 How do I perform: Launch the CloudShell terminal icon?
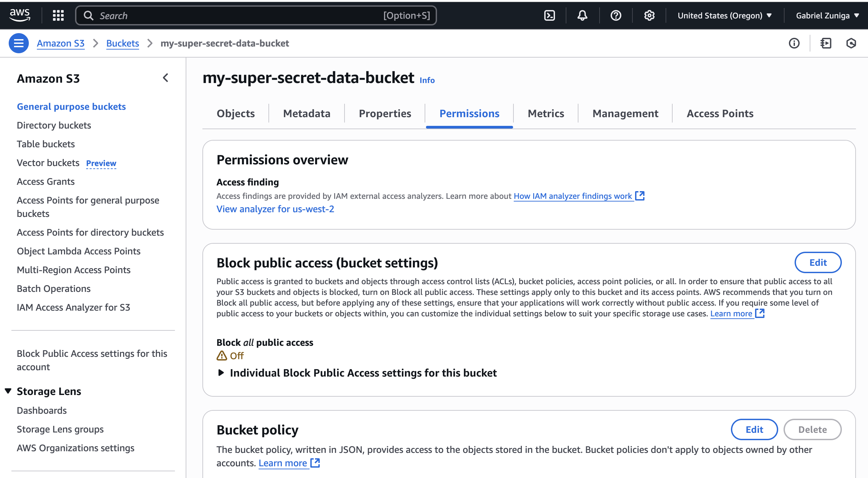point(549,15)
